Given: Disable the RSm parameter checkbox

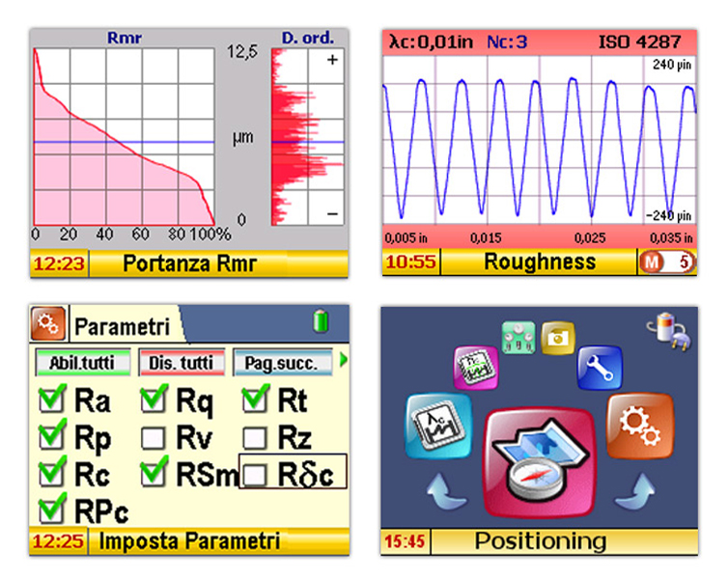Looking at the screenshot, I should [153, 474].
